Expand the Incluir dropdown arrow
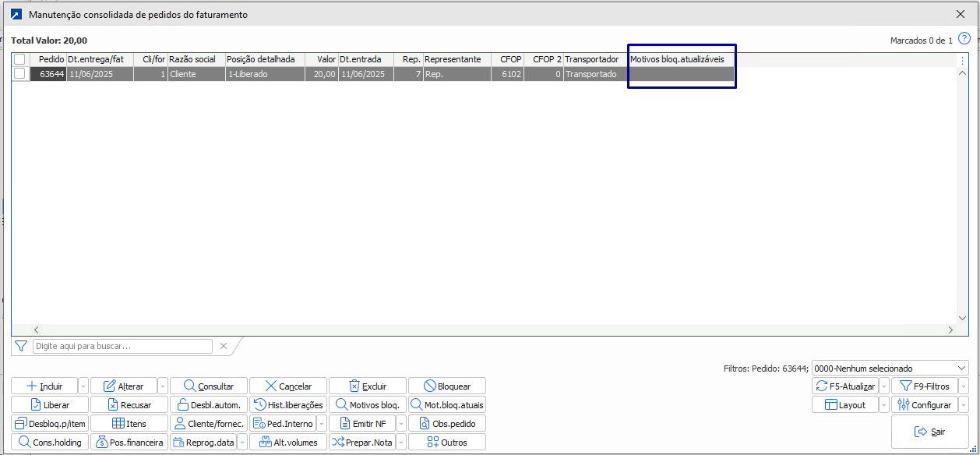Screen dimensions: 980x455 point(83,386)
